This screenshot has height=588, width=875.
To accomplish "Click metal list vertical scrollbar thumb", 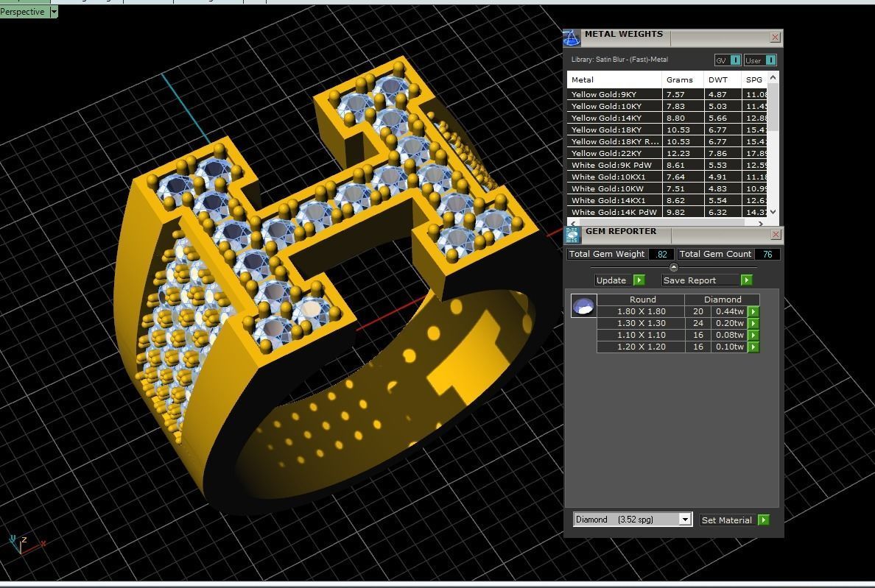I will click(773, 107).
